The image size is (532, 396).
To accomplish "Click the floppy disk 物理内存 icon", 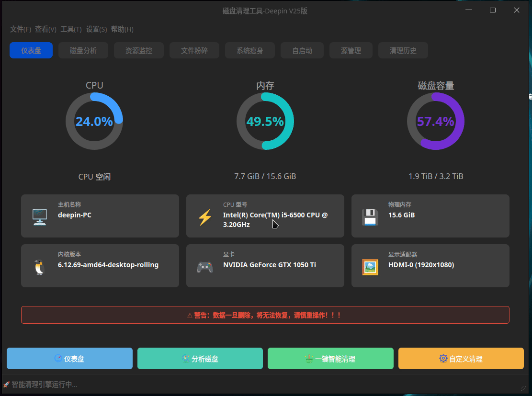I will pos(370,217).
